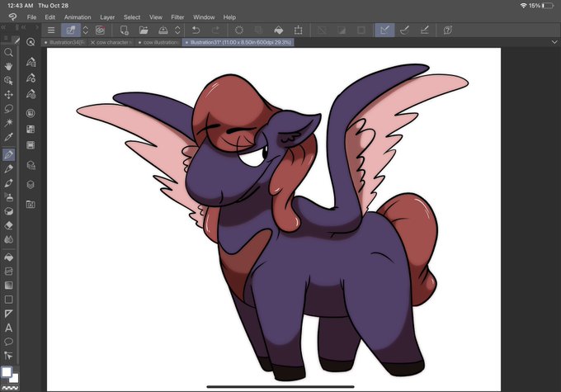The width and height of the screenshot is (561, 392).
Task: Pick the Hand move-canvas tool
Action: (8, 67)
